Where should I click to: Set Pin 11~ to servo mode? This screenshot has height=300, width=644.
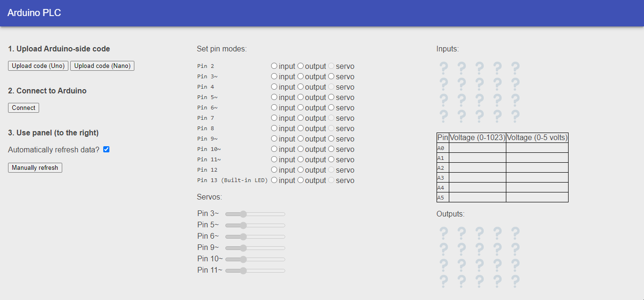pos(331,159)
